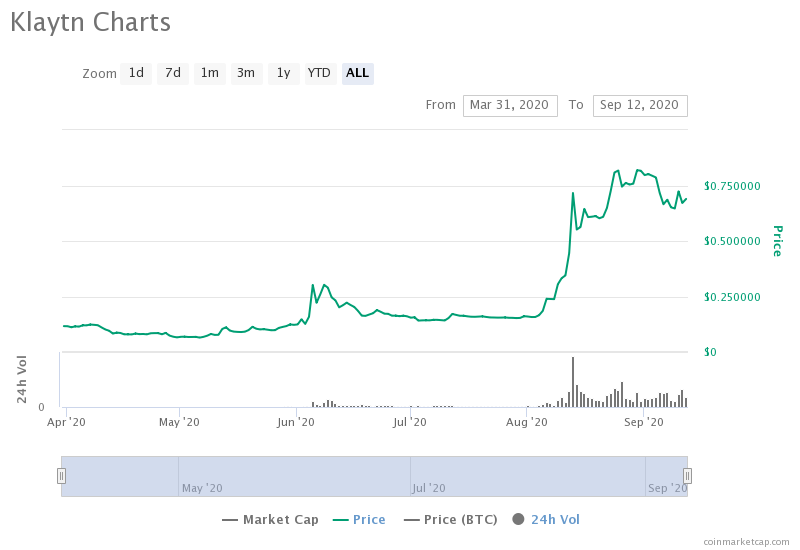Toggle the Market Cap series in legend
800x550 pixels.
[x=270, y=519]
